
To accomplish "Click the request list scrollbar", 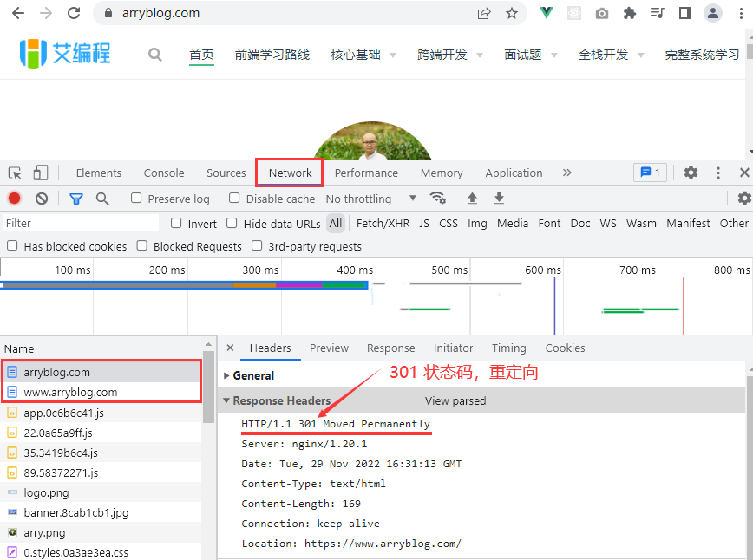I will (x=208, y=387).
